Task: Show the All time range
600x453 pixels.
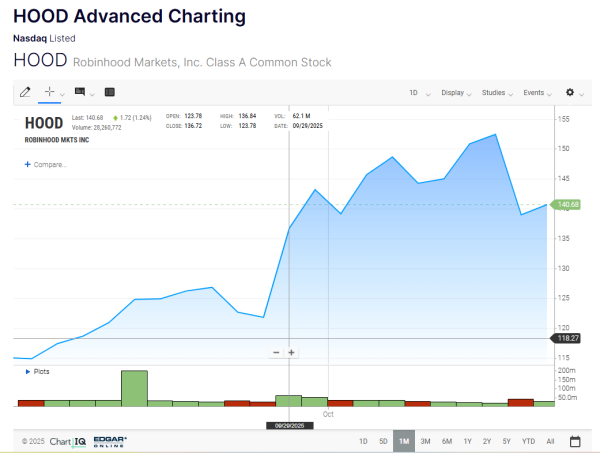Action: 551,441
